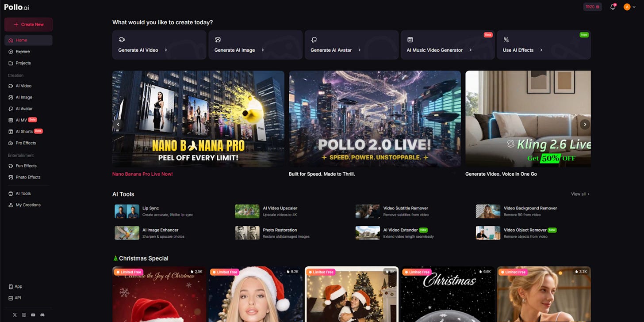Click the AI Music Video Generator card
Viewport: 644px width, 322px height.
[x=448, y=45]
